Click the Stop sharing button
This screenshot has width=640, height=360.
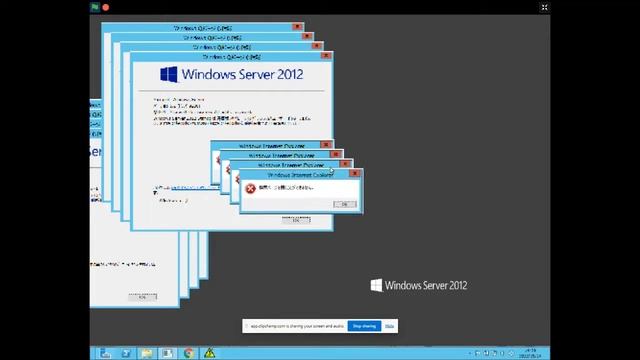tap(364, 326)
